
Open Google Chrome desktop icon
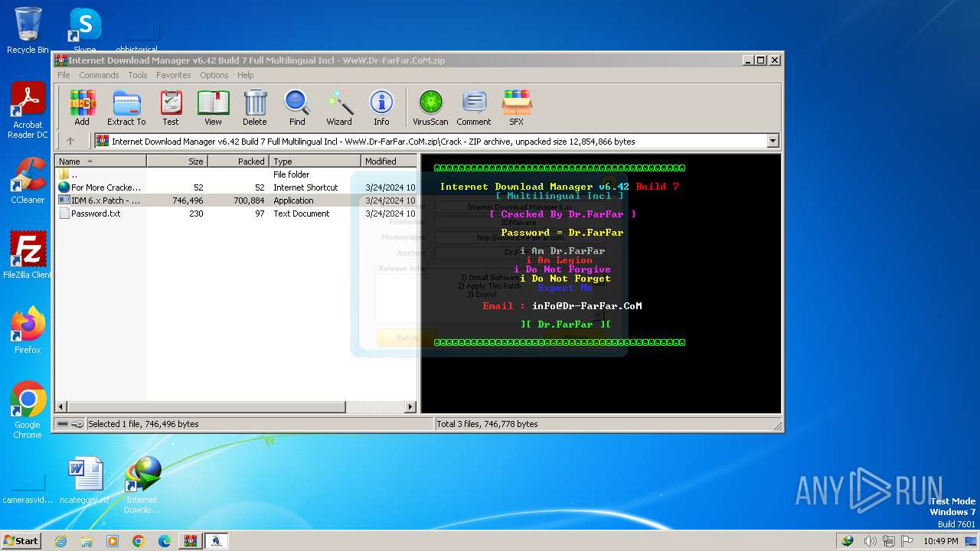point(28,409)
